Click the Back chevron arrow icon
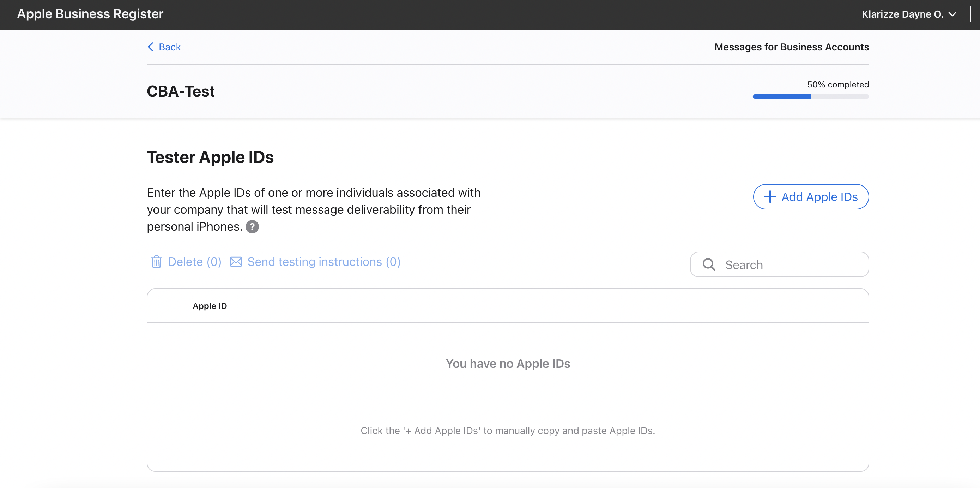Image resolution: width=980 pixels, height=488 pixels. point(151,47)
